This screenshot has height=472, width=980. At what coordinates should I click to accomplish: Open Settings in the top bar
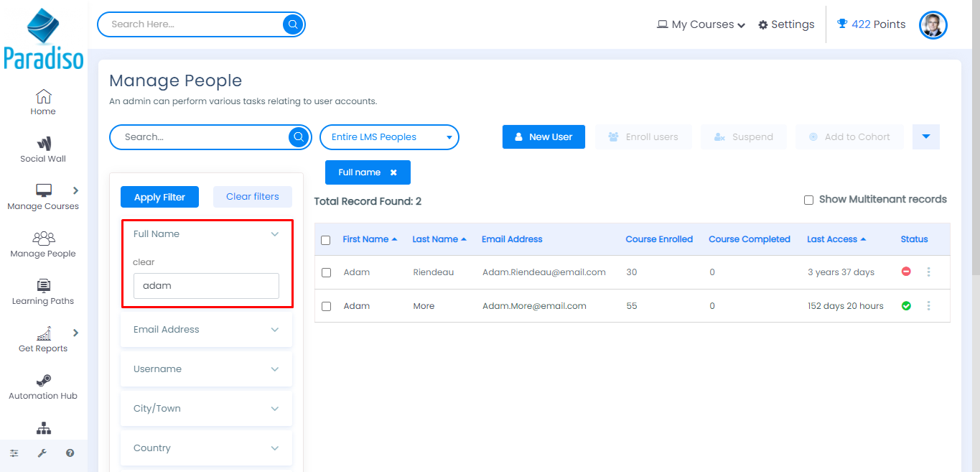(786, 24)
